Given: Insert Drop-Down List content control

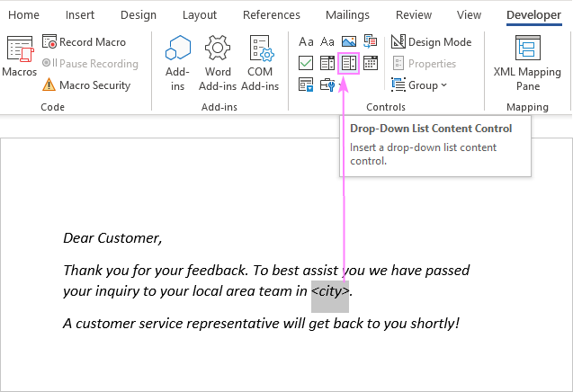Looking at the screenshot, I should click(x=349, y=63).
